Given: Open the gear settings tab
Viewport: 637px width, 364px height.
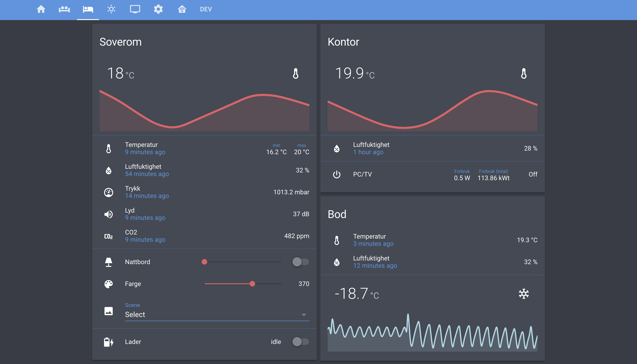Looking at the screenshot, I should coord(158,9).
